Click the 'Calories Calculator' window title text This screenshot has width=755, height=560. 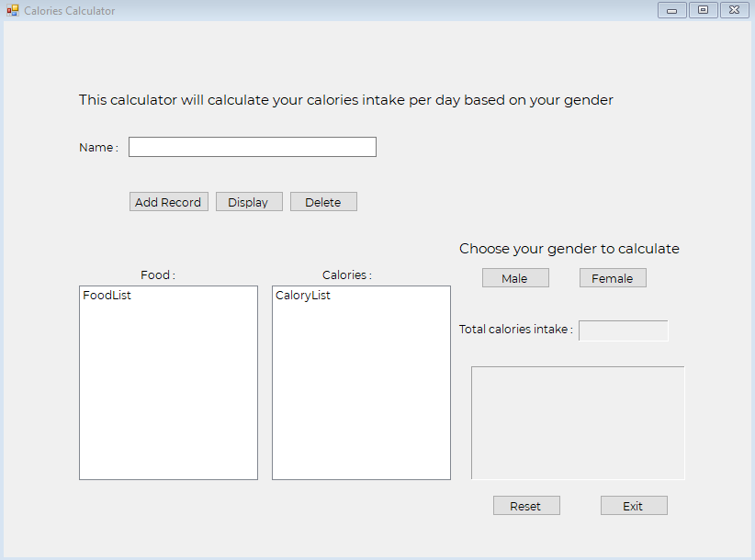pyautogui.click(x=69, y=11)
